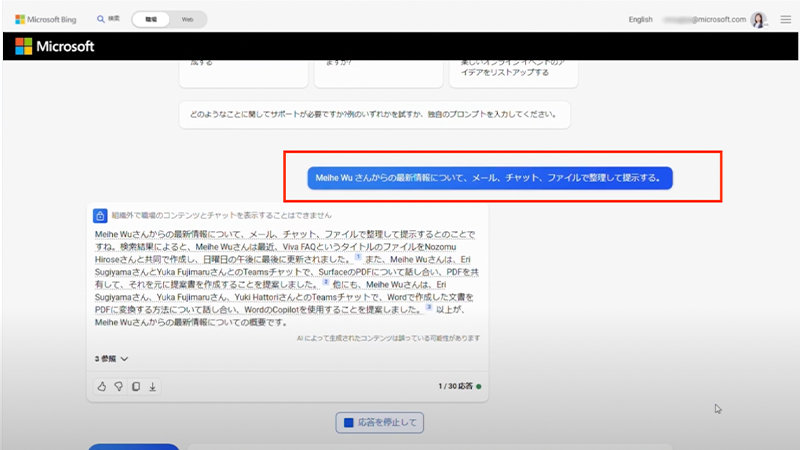
Task: Open the hamburger menu at top right
Action: click(x=785, y=19)
